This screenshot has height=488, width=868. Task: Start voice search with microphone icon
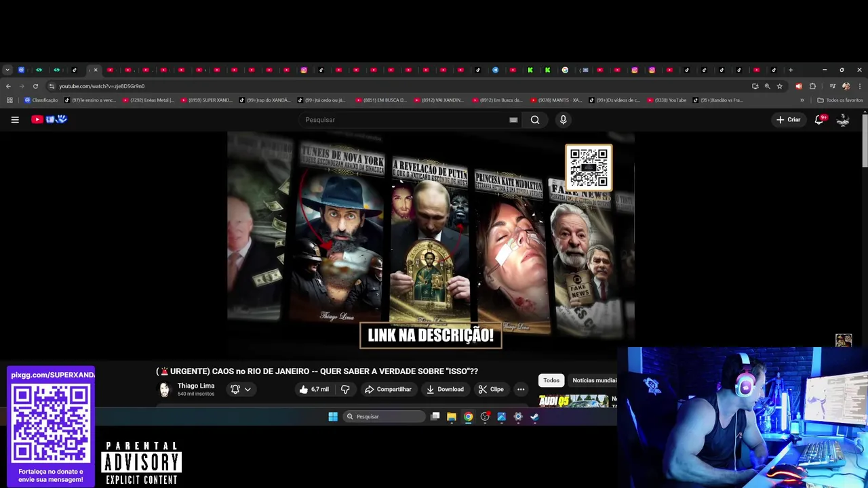(563, 120)
